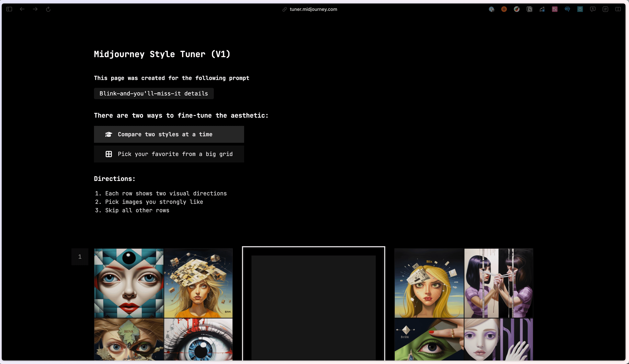Click the pink Chinese-English translate extension icon
The width and height of the screenshot is (629, 364).
pos(555,9)
